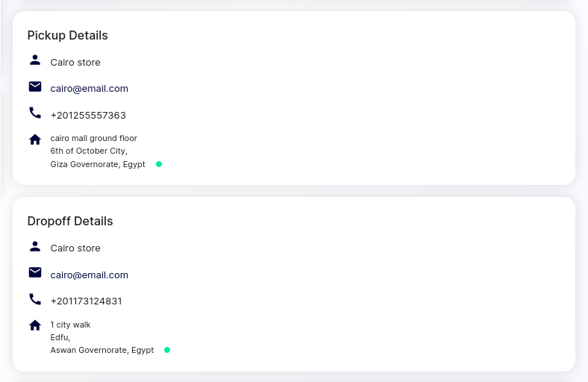Click the dropoff email envelope icon
This screenshot has height=382, width=588.
point(35,272)
